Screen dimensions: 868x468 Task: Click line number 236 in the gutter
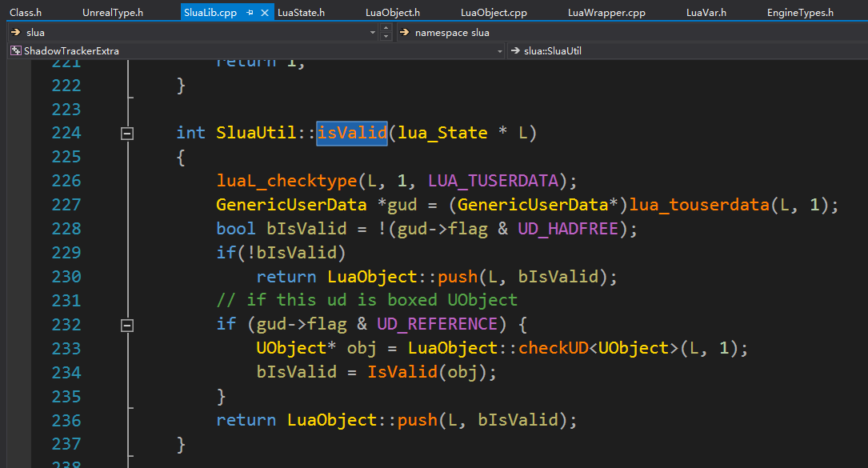coord(66,420)
